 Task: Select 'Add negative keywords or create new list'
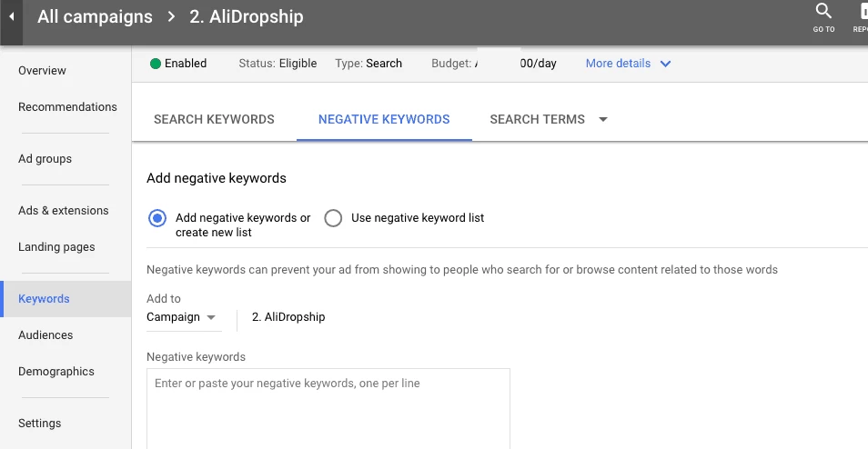tap(158, 218)
